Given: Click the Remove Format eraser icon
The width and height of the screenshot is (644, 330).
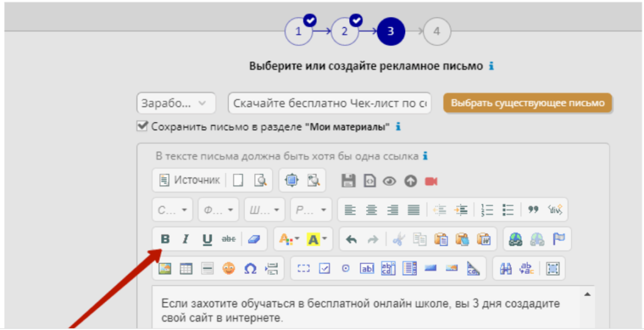Looking at the screenshot, I should [254, 239].
